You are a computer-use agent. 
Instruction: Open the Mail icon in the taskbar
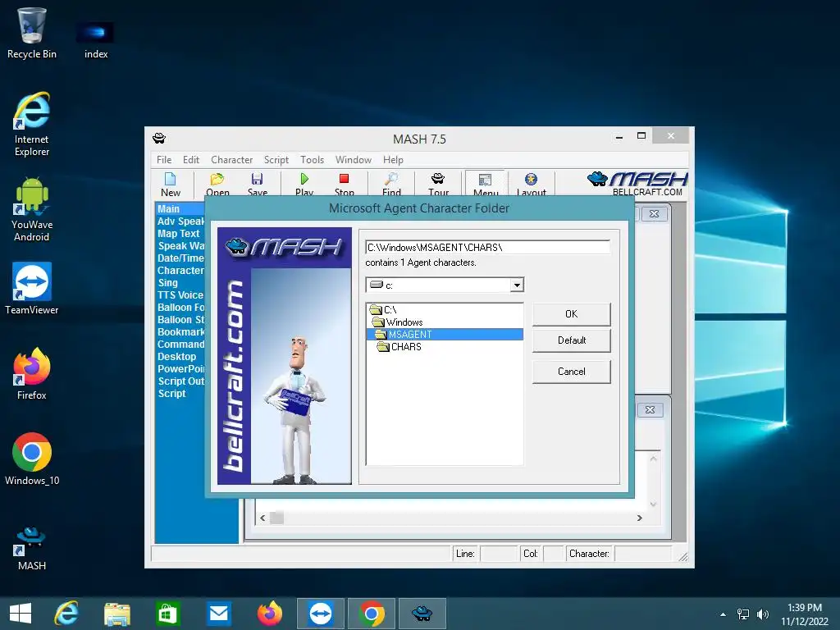click(218, 614)
